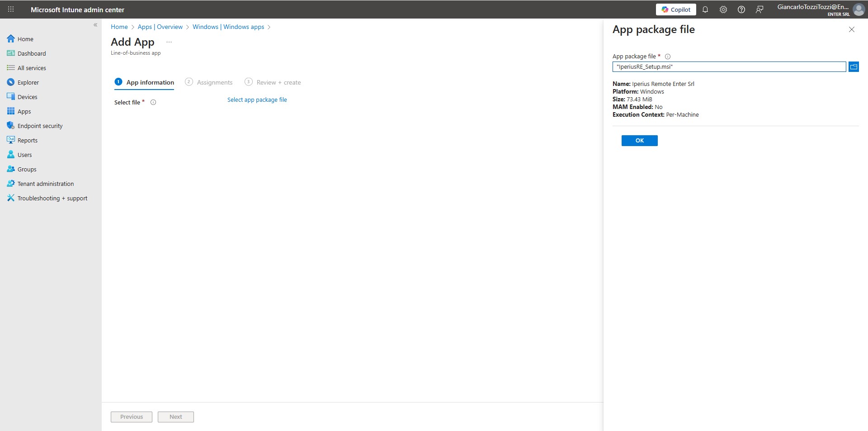Open the ellipsis menu beside Add App
The image size is (868, 431).
(169, 42)
